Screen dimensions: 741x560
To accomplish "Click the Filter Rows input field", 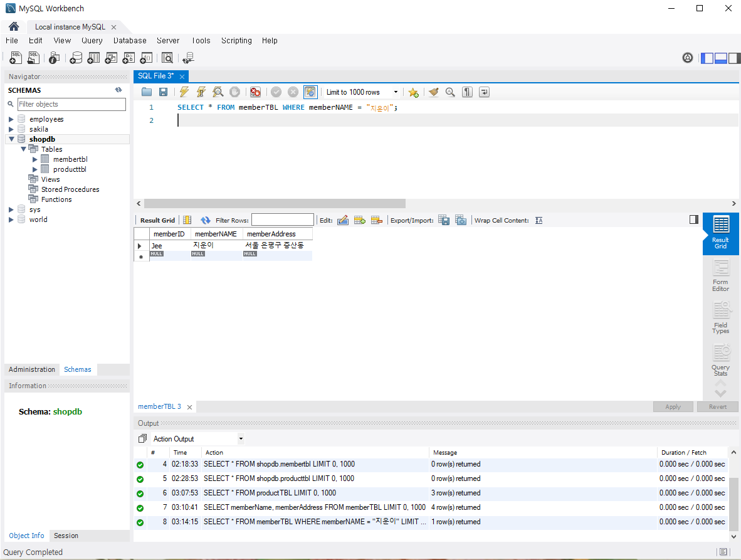I will click(x=283, y=219).
